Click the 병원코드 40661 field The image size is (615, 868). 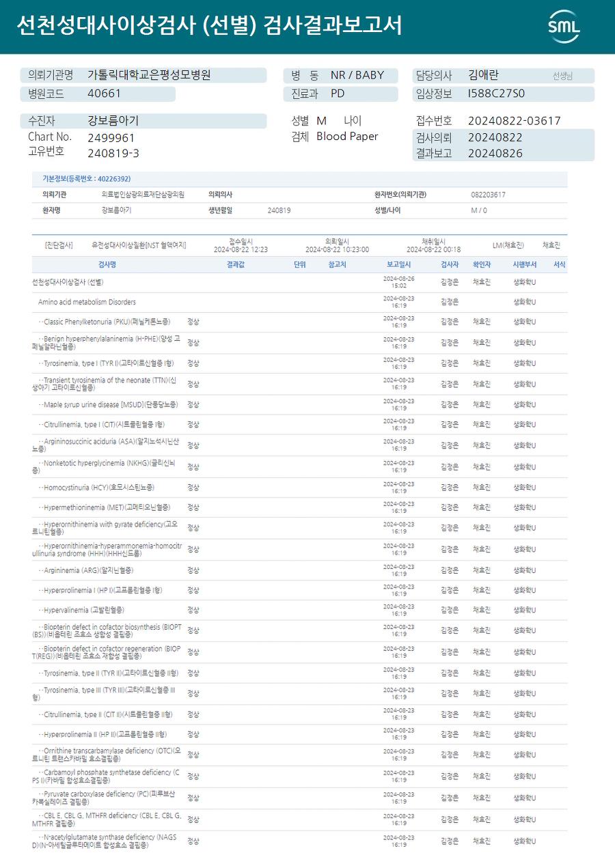pyautogui.click(x=98, y=94)
